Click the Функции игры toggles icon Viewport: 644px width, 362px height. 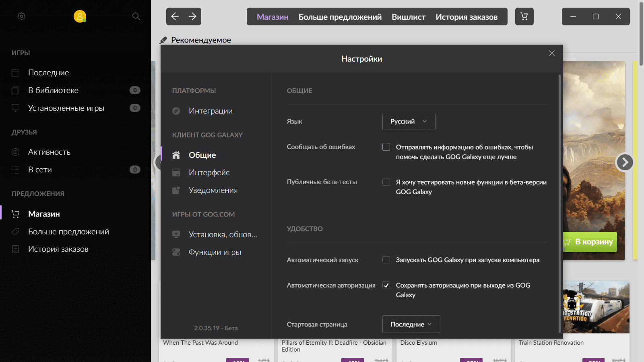[176, 252]
